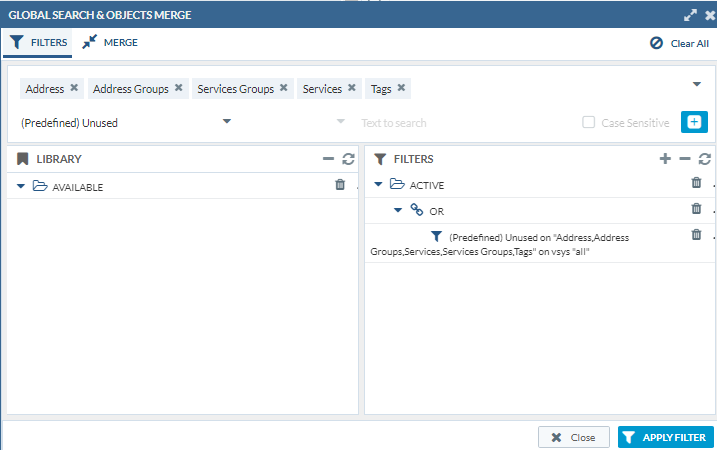This screenshot has height=450, width=717.
Task: Click plus icon in Filters panel header
Action: (665, 159)
